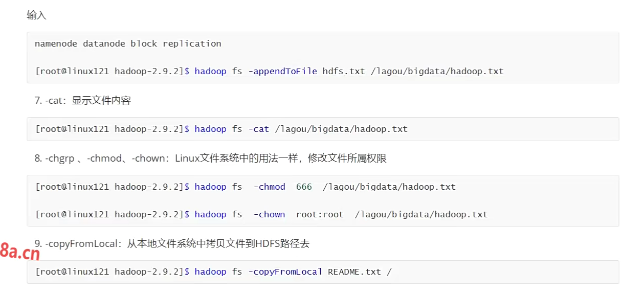Viewport: 644px width, 293px height.
Task: Click the file path in the chmod command
Action: coord(389,187)
